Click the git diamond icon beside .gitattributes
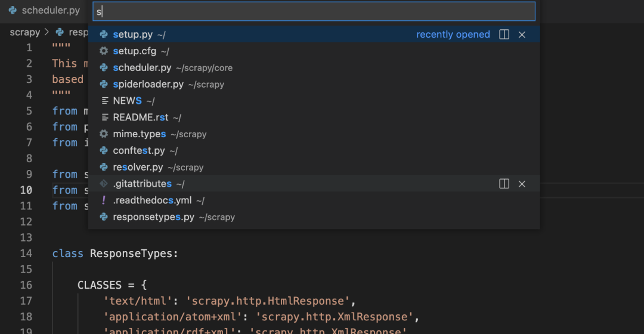 (104, 184)
